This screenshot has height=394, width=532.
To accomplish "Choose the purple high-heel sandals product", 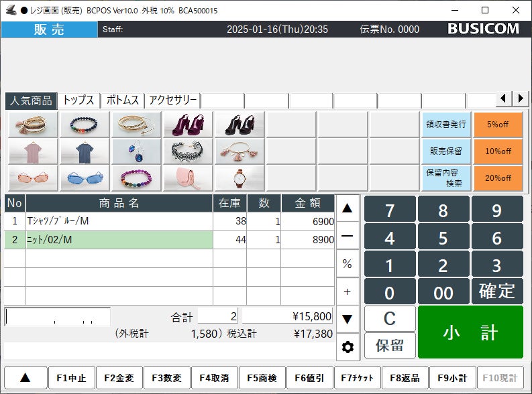I will pyautogui.click(x=188, y=125).
